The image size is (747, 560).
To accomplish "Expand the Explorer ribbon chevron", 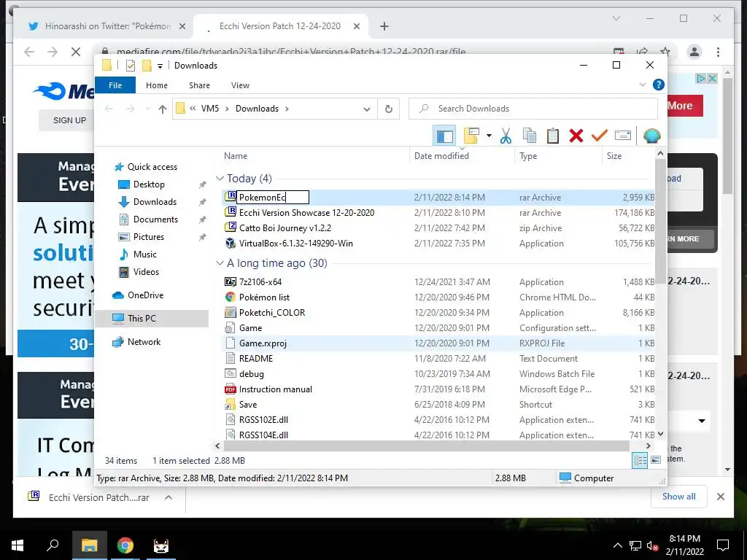I will tap(642, 85).
